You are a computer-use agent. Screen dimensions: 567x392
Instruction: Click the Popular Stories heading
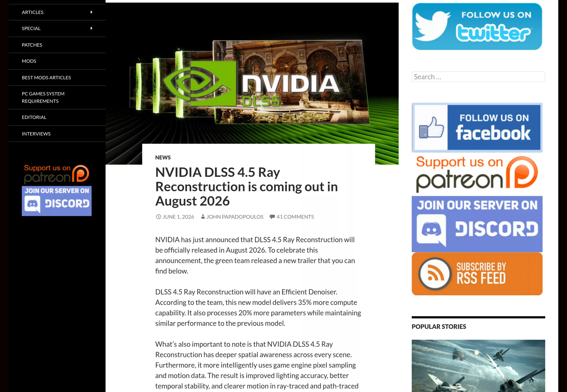click(x=439, y=327)
